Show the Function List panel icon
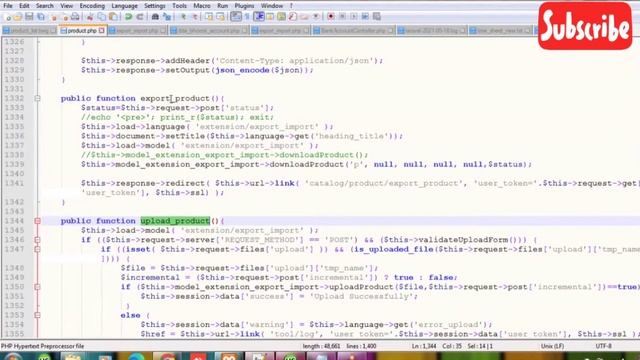This screenshot has width=640, height=360. 293,17
